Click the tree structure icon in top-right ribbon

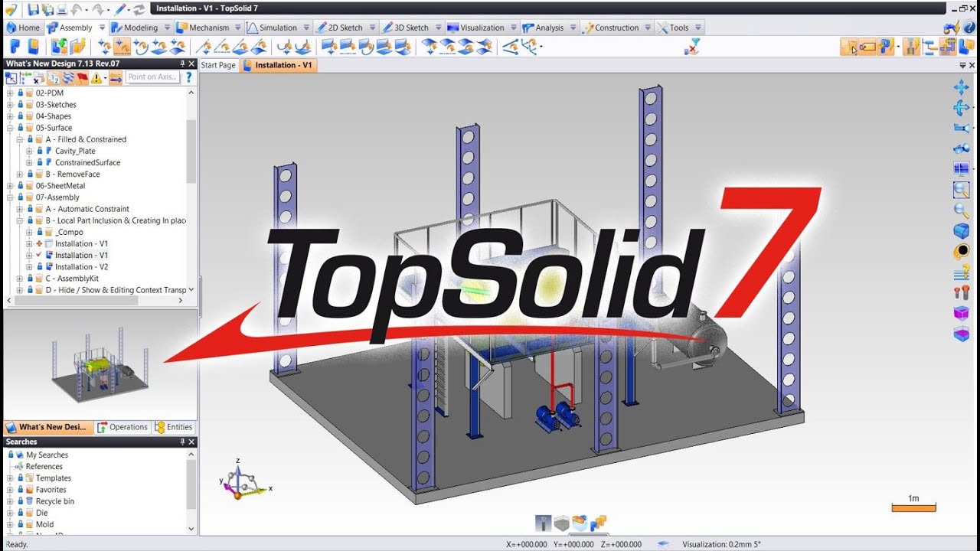(929, 47)
